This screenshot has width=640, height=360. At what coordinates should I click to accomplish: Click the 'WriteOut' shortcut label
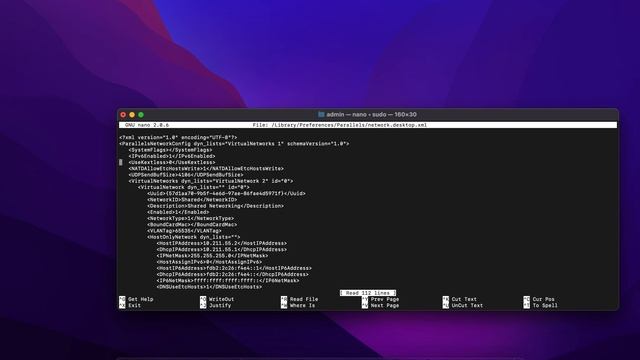[221, 299]
